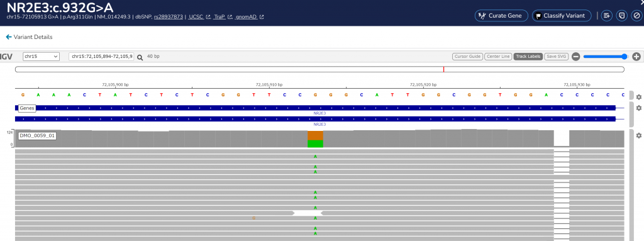Click the orange G mismatch base in the reads
Viewport: 644px width, 241px height.
[x=254, y=218]
